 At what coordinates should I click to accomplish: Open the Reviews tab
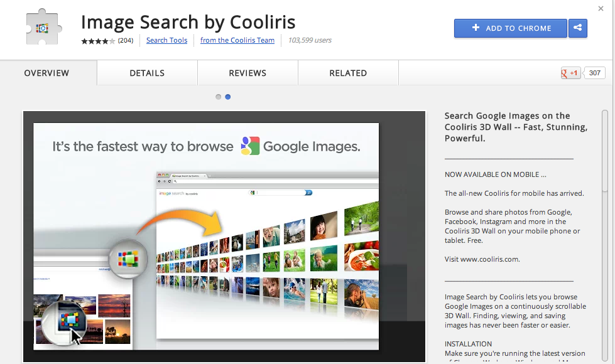(x=248, y=73)
